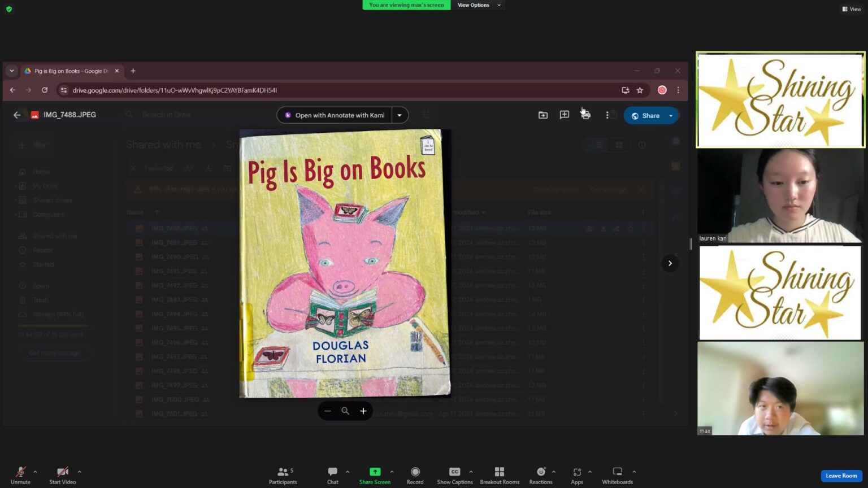Screen dimensions: 868x488
Task: View site information icon in address bar
Action: click(x=64, y=90)
